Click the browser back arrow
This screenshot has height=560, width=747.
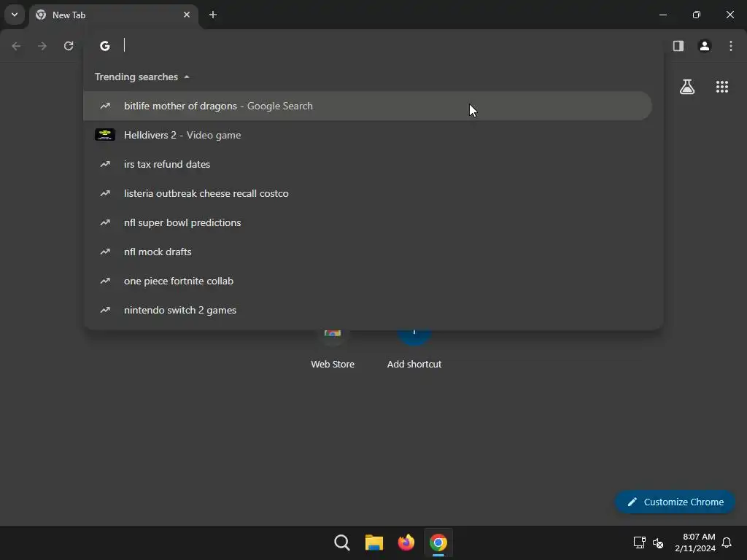point(16,46)
